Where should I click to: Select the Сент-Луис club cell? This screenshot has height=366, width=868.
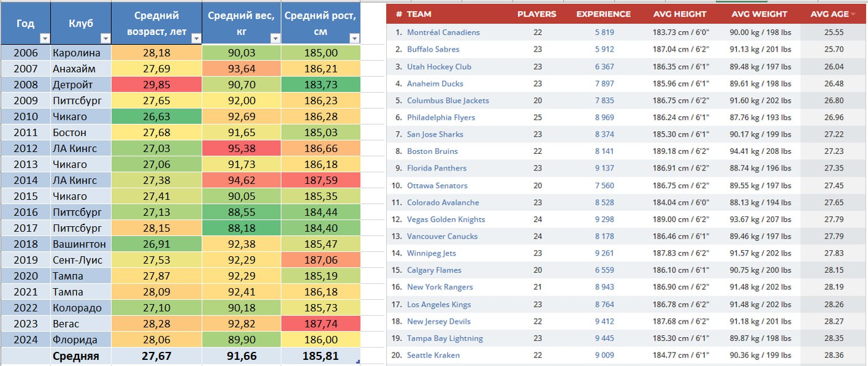click(81, 261)
